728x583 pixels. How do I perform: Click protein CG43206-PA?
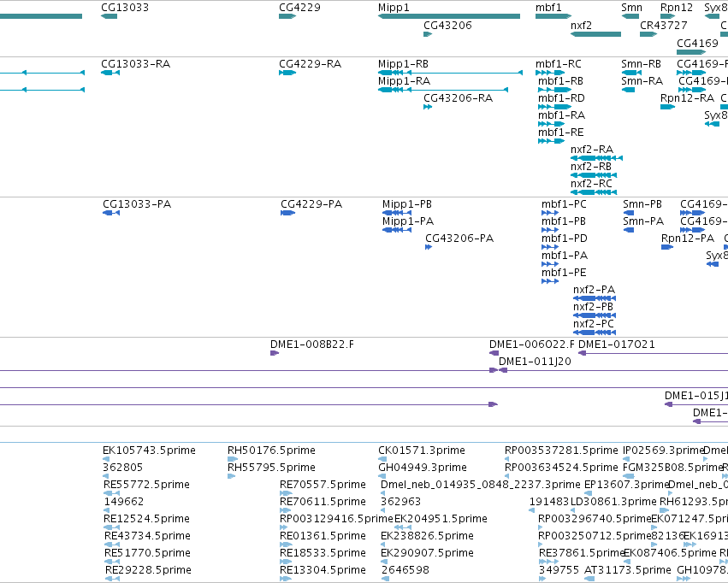click(x=459, y=238)
